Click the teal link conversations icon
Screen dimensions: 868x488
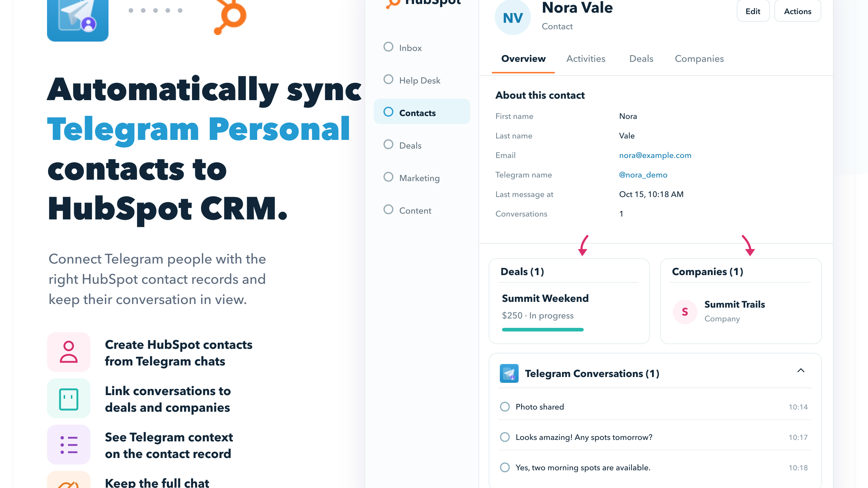pos(69,399)
